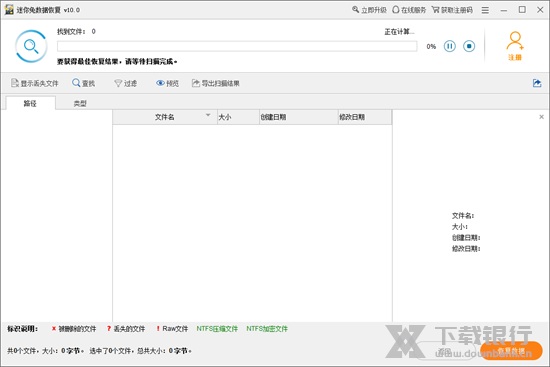550x367 pixels.
Task: Minimize the application window
Action: click(504, 10)
